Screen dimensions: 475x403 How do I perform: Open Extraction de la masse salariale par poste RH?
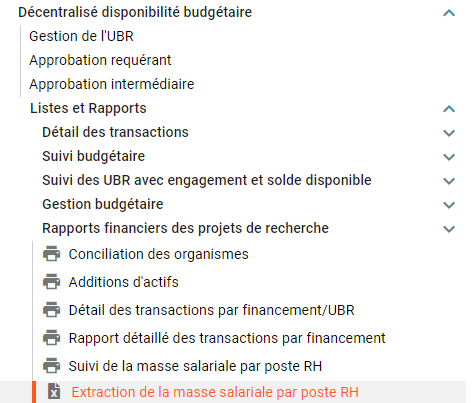[215, 392]
